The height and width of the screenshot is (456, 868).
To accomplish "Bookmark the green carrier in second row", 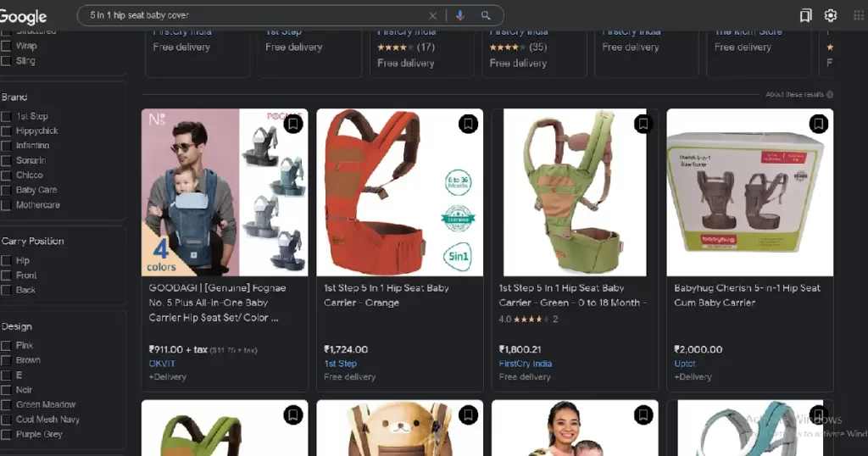I will coord(292,415).
